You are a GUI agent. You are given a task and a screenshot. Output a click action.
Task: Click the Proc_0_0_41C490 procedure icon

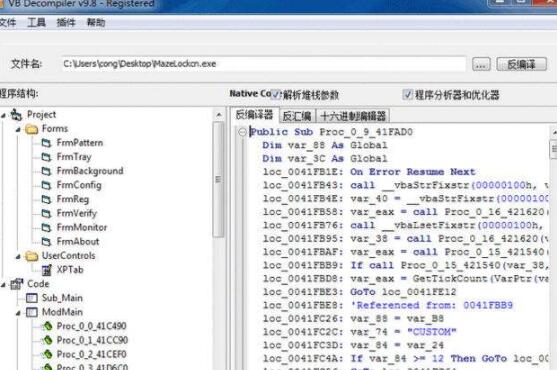[x=47, y=326]
